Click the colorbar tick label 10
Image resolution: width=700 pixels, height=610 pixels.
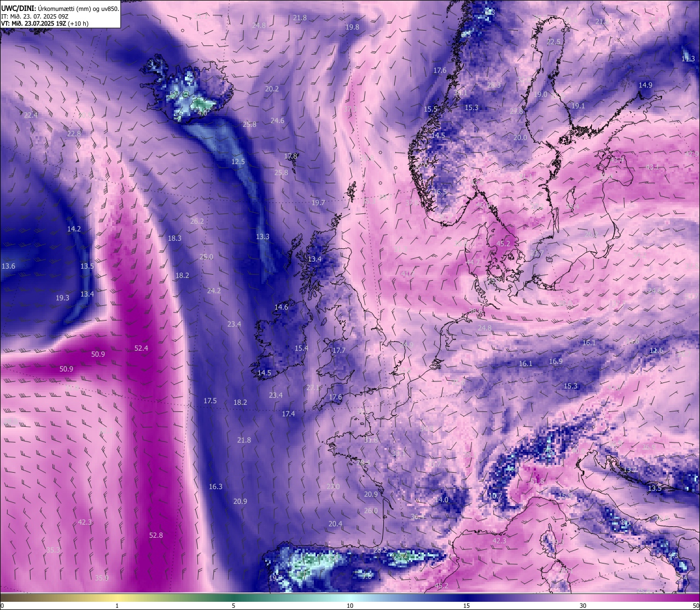click(x=350, y=605)
